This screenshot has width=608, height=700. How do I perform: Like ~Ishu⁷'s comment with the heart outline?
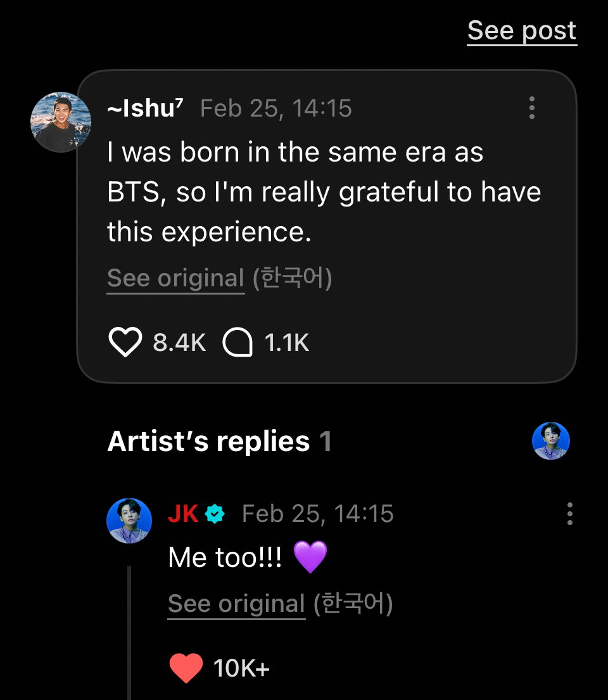125,343
